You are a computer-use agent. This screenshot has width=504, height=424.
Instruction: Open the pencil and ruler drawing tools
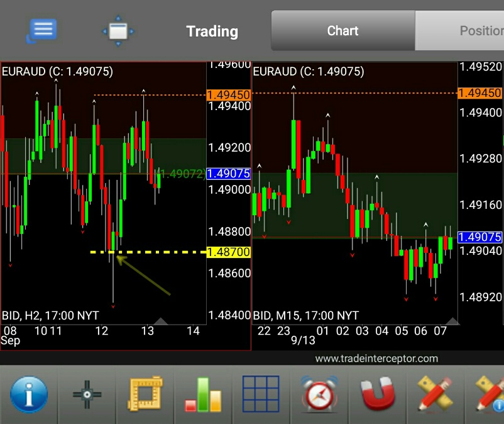[x=436, y=394]
